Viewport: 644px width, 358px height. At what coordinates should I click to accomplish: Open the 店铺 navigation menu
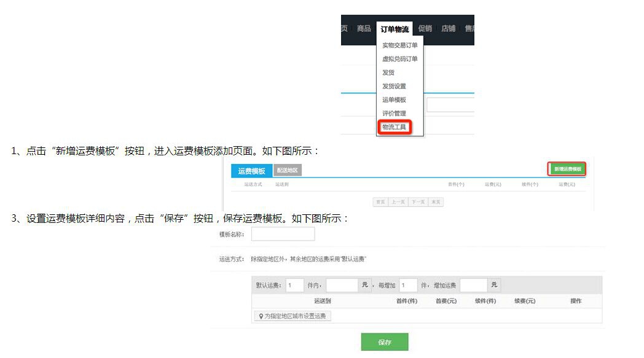(x=448, y=28)
